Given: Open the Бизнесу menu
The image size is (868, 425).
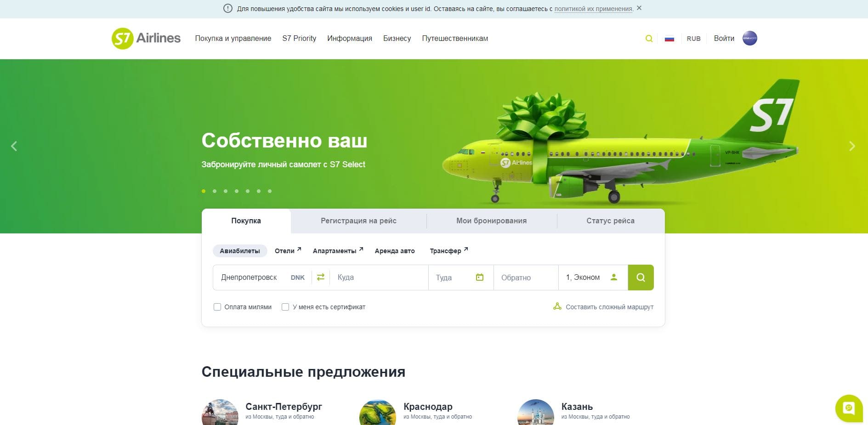Looking at the screenshot, I should point(397,39).
